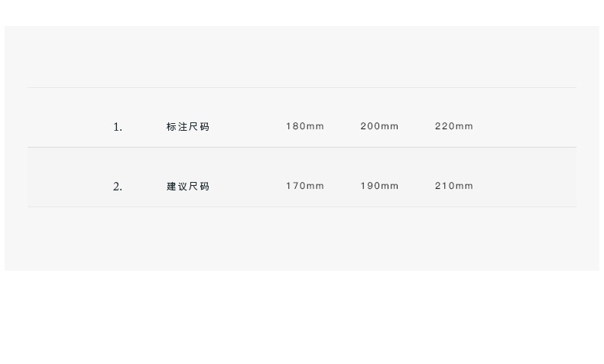
Task: Click the row number "2."
Action: (x=118, y=187)
